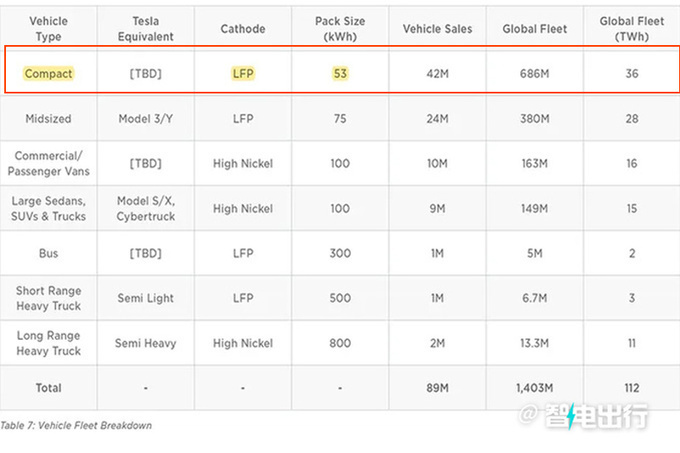The height and width of the screenshot is (453, 680).
Task: Click the highlighted 53 pack size value
Action: point(341,74)
